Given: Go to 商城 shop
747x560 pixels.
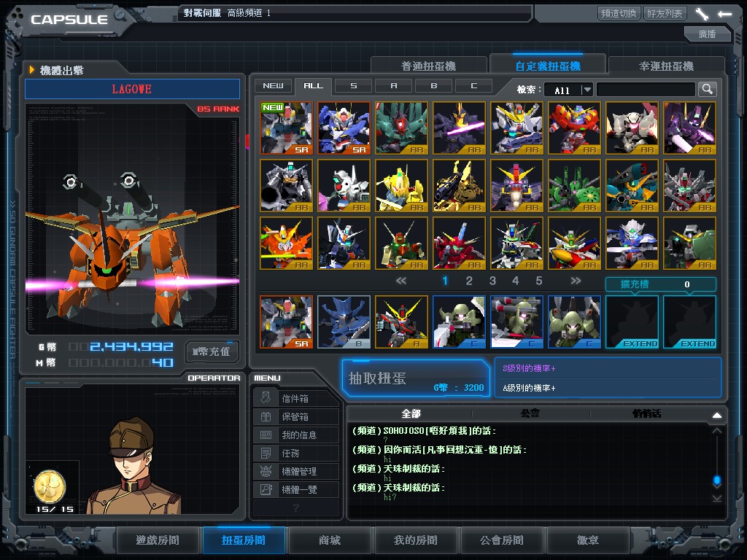Looking at the screenshot, I should (330, 540).
